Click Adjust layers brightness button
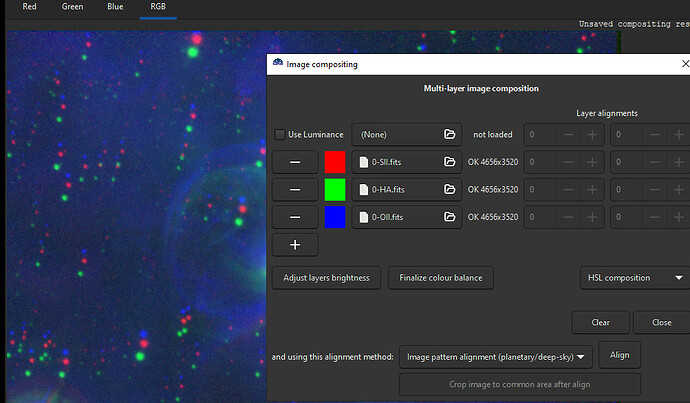The image size is (690, 403). pos(326,278)
